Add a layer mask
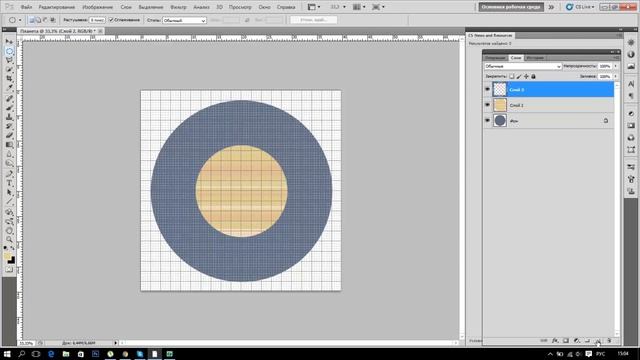The height and width of the screenshot is (360, 640). (x=566, y=341)
